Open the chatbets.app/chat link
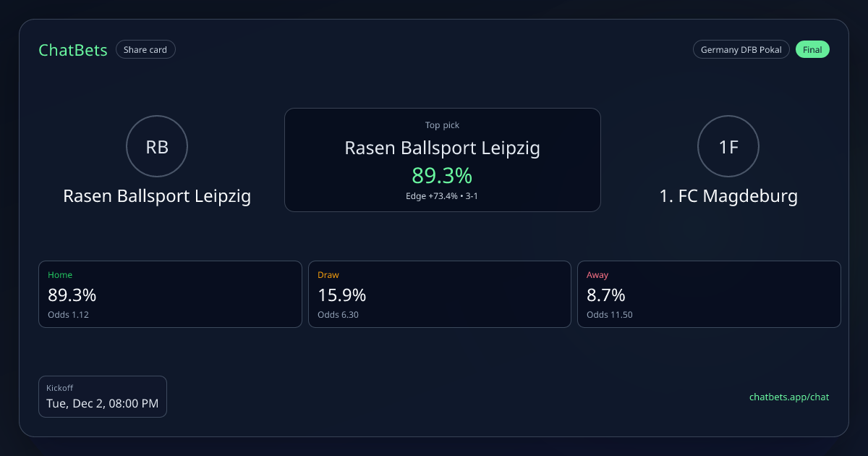 pyautogui.click(x=788, y=397)
